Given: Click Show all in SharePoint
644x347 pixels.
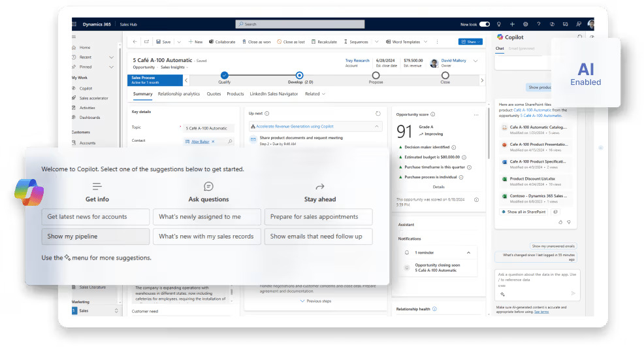Looking at the screenshot, I should pos(524,212).
